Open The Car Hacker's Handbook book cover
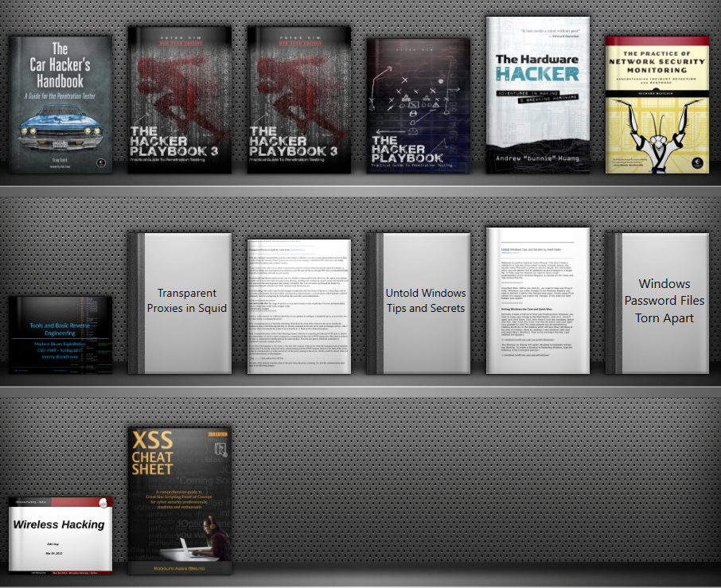The height and width of the screenshot is (588, 721). 60,105
